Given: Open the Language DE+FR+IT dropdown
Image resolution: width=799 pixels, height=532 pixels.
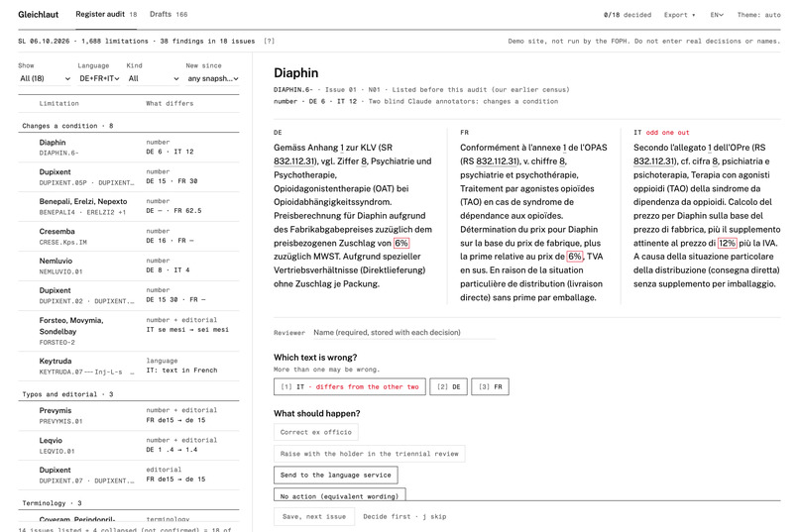Looking at the screenshot, I should [99, 78].
